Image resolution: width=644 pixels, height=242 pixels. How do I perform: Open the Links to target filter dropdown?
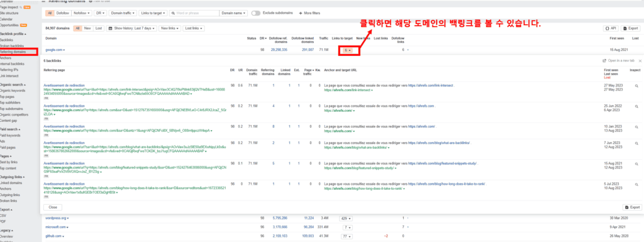(x=152, y=13)
